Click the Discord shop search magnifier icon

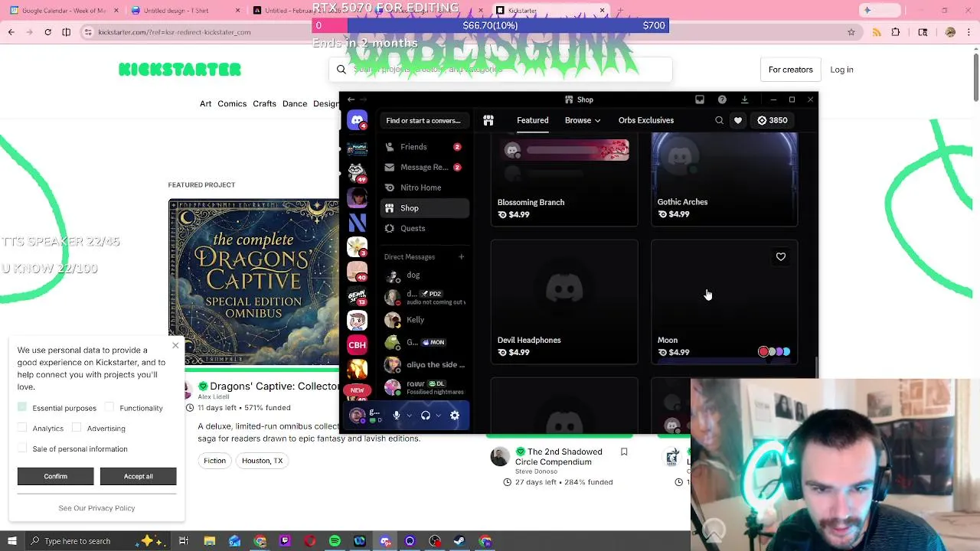tap(719, 120)
